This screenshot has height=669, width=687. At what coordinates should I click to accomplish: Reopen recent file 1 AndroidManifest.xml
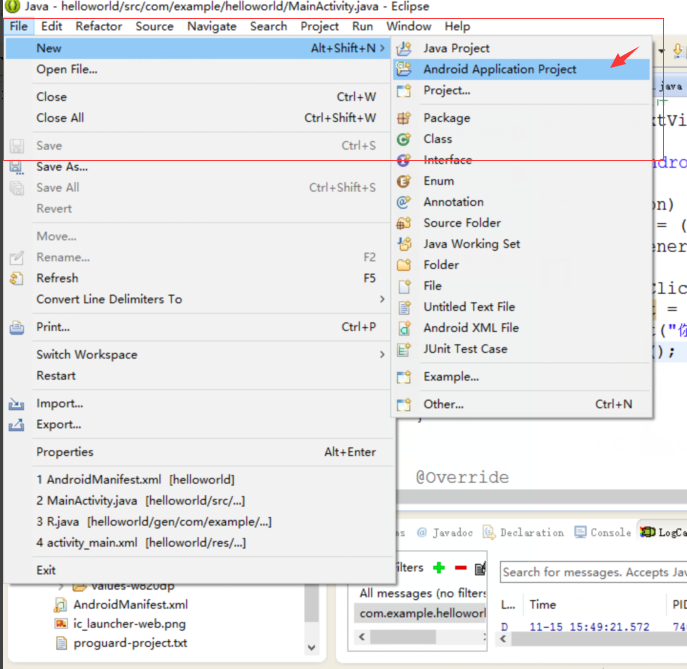pyautogui.click(x=198, y=480)
